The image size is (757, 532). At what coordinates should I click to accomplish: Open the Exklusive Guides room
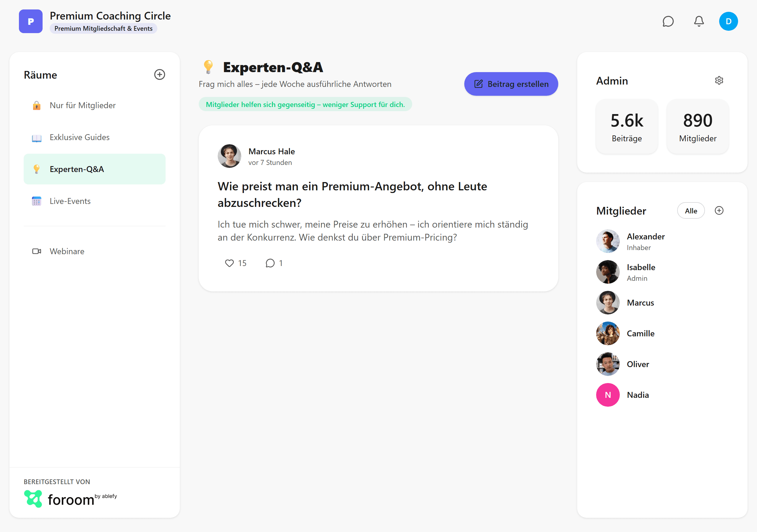click(x=95, y=137)
